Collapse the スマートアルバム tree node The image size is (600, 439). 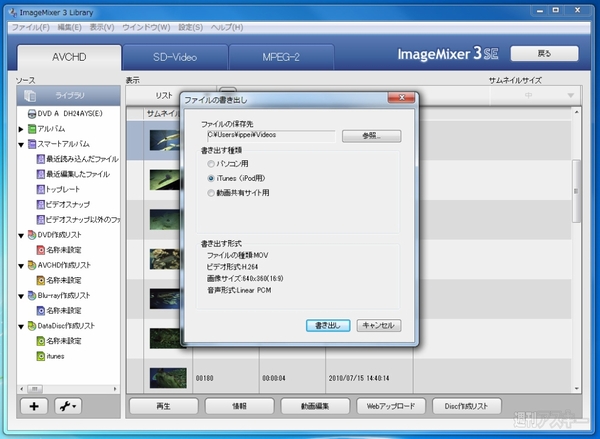[x=21, y=144]
